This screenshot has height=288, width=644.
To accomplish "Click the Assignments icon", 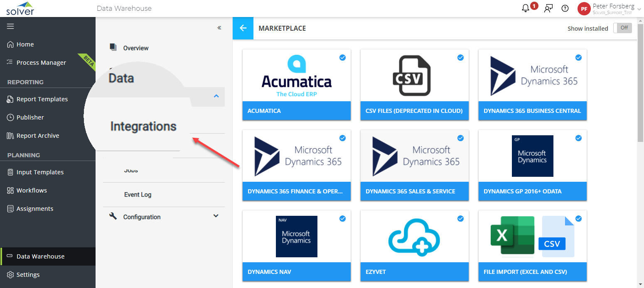I will click(10, 209).
